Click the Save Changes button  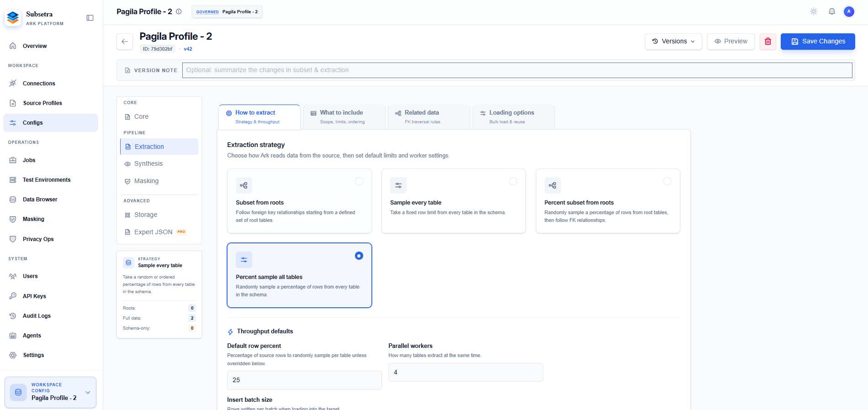tap(818, 42)
